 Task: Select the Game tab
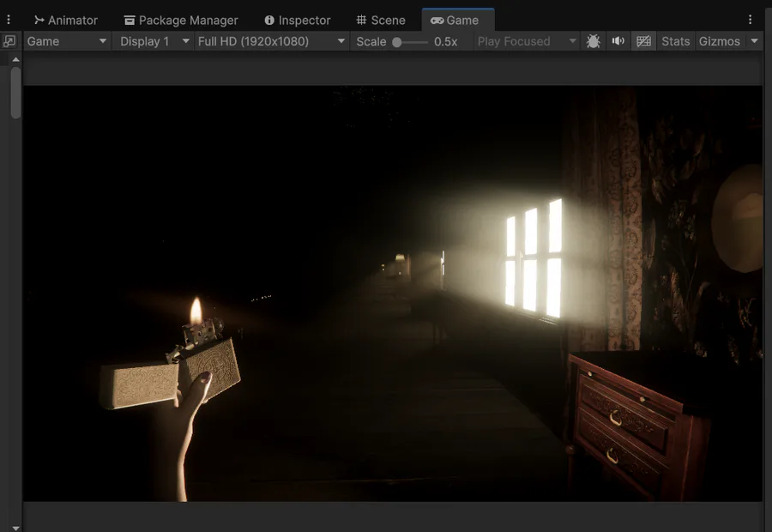click(458, 21)
